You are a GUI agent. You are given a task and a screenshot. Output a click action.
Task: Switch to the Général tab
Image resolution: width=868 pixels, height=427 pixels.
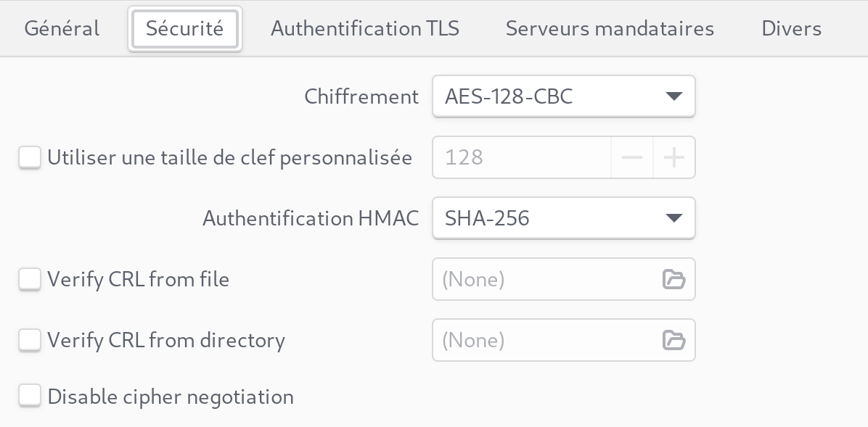pyautogui.click(x=62, y=28)
